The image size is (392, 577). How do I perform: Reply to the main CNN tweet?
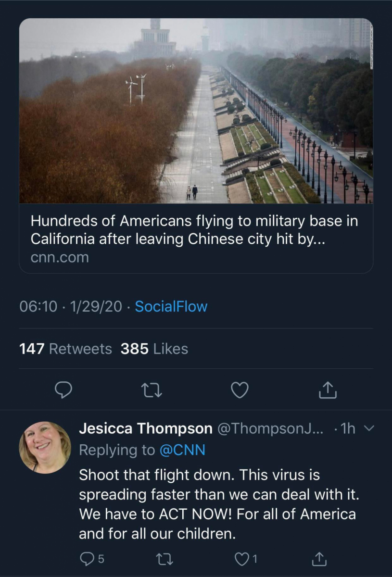63,390
